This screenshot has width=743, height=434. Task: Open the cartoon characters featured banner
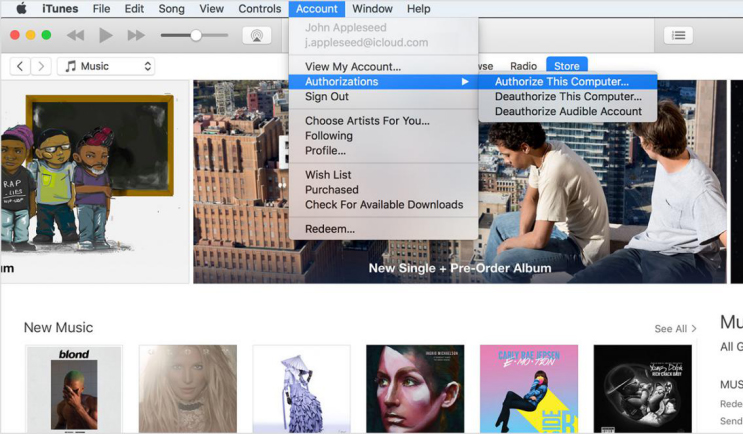95,181
